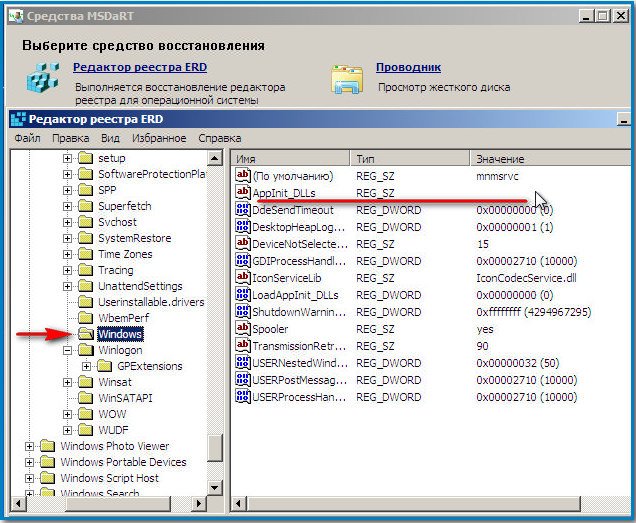Viewport: 636px width, 523px height.
Task: Click the Spooler string value icon
Action: [242, 328]
